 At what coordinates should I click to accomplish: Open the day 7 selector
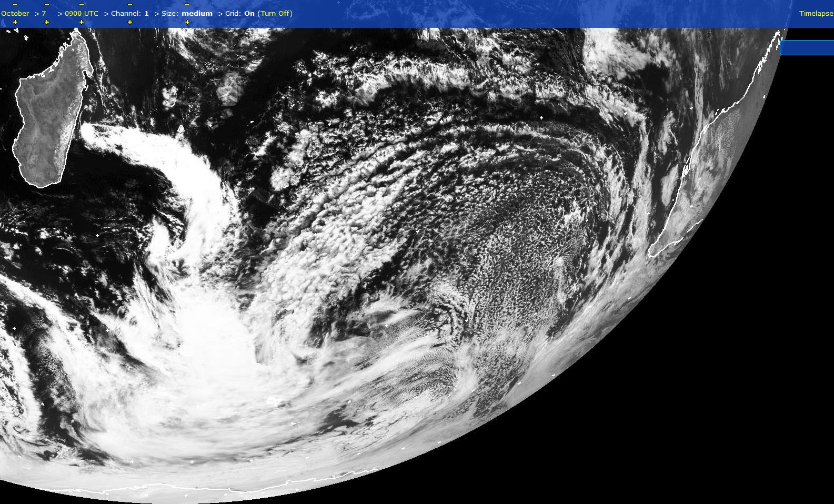coord(44,13)
